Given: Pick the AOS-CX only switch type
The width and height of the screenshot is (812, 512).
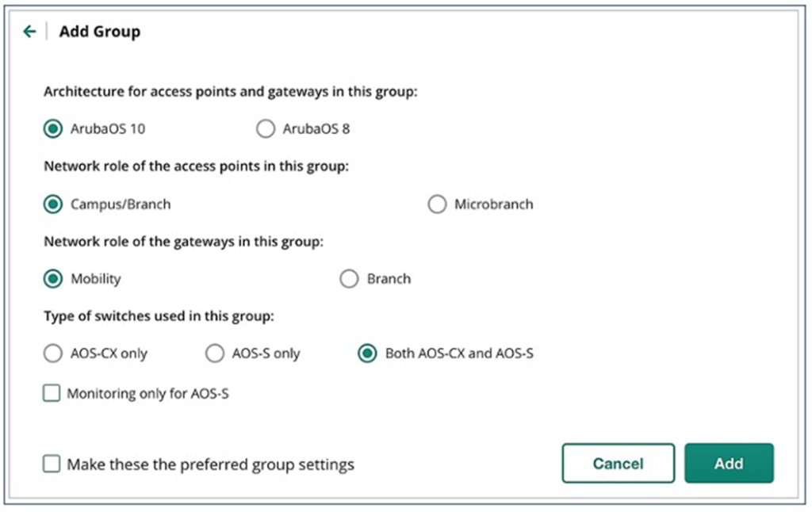Looking at the screenshot, I should (53, 353).
